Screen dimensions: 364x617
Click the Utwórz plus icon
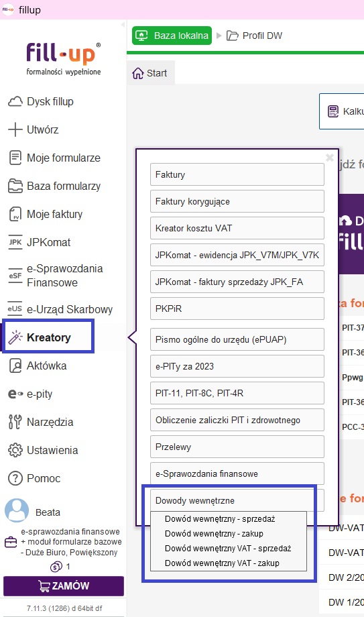(x=15, y=129)
